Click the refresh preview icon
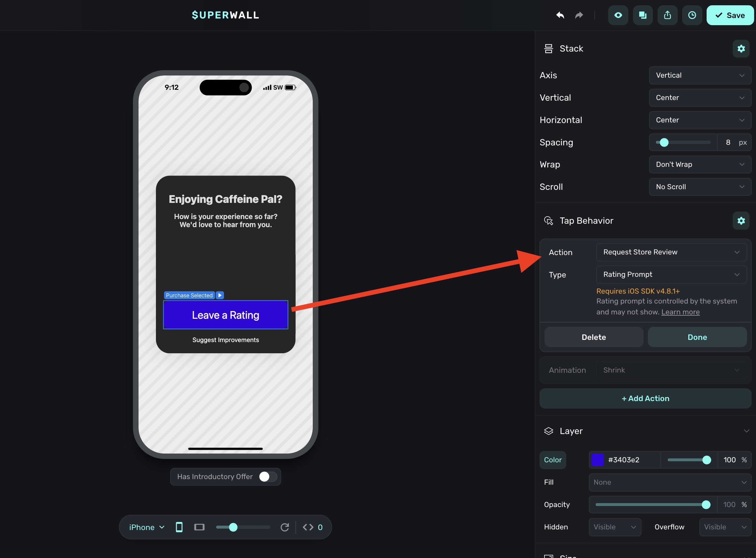 (285, 527)
